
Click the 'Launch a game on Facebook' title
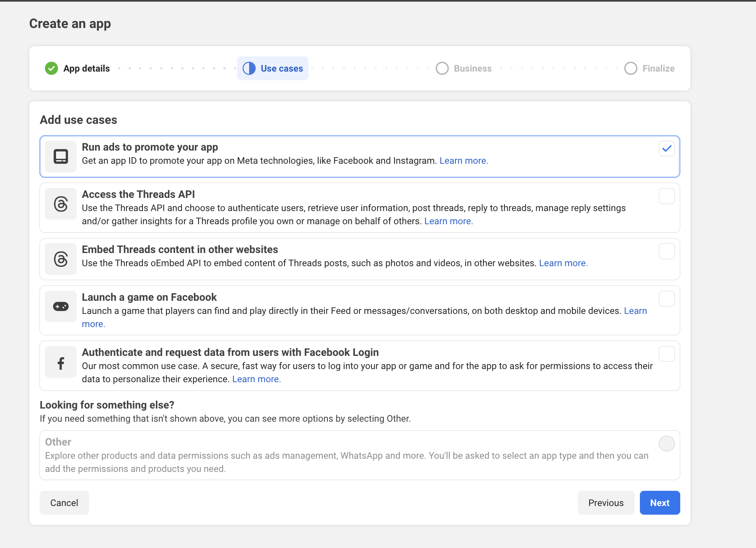[x=149, y=297]
